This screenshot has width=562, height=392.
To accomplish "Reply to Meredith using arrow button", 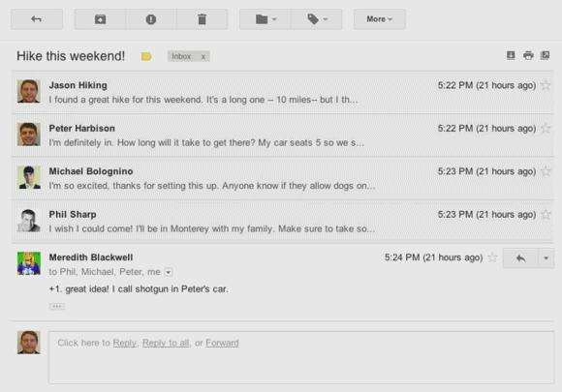I will click(x=520, y=258).
